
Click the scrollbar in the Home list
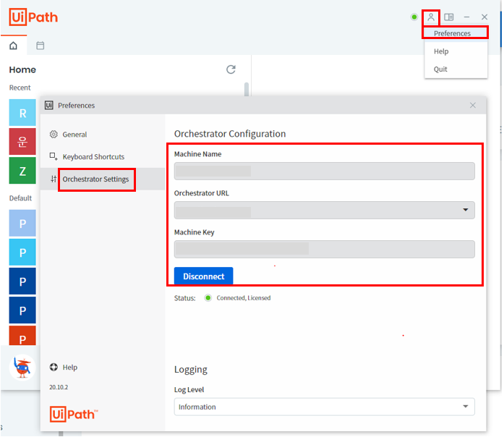247,90
